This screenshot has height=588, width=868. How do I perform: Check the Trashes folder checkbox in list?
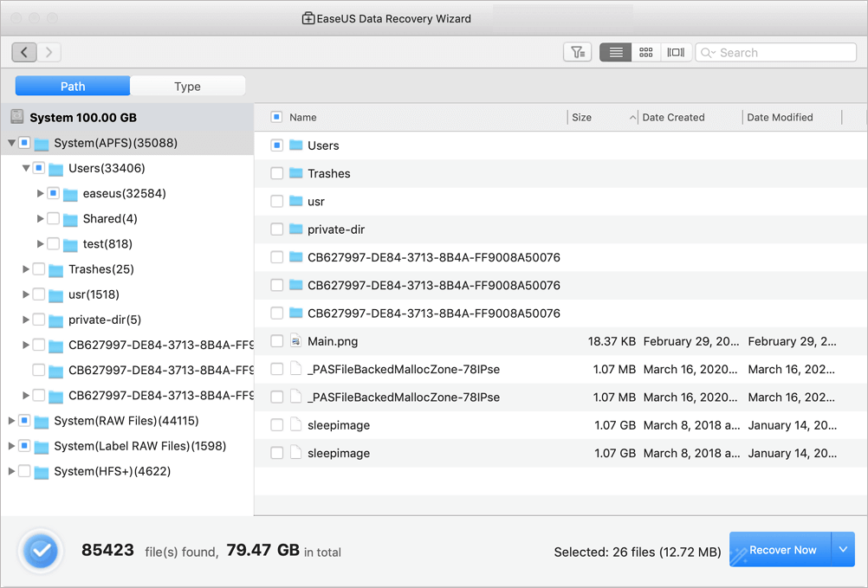click(x=276, y=173)
